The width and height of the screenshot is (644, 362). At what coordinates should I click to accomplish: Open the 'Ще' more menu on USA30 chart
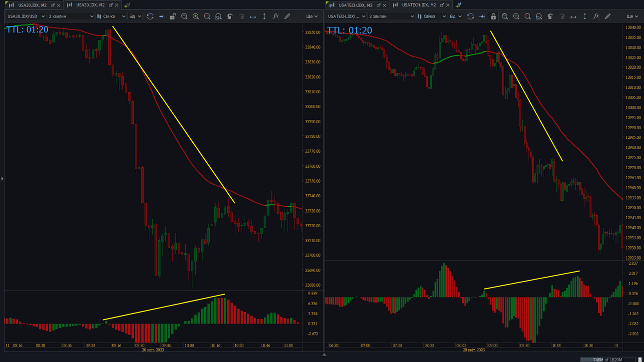[x=312, y=16]
